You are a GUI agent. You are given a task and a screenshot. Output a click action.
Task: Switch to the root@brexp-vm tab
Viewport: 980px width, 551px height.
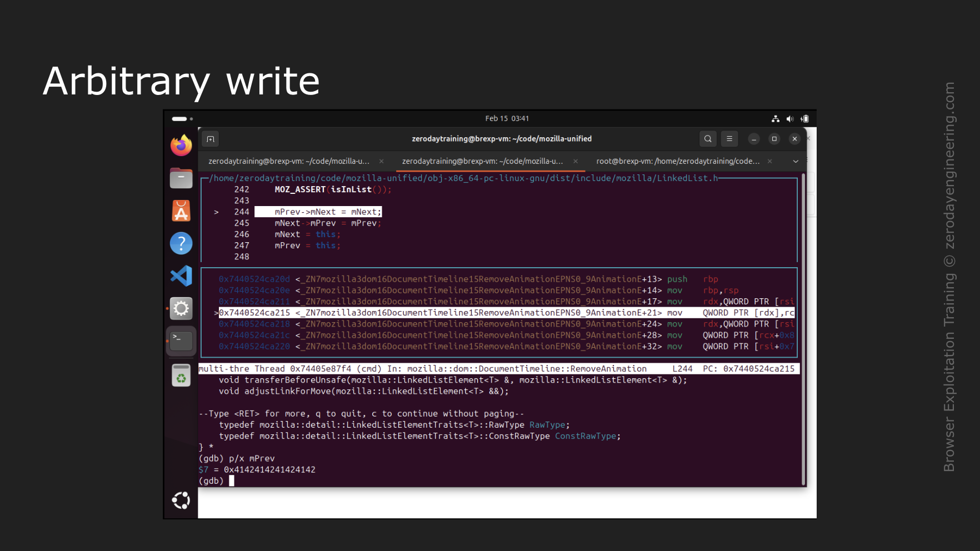[x=678, y=161]
